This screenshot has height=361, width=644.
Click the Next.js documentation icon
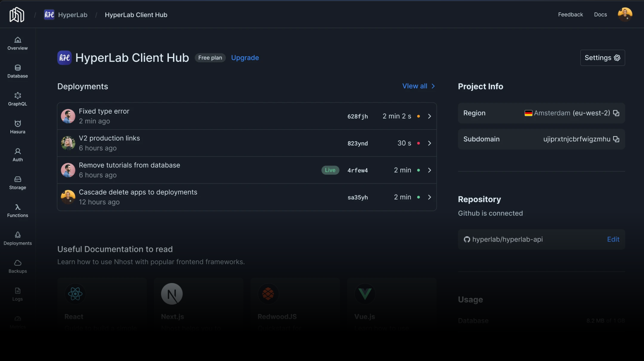[x=172, y=294]
